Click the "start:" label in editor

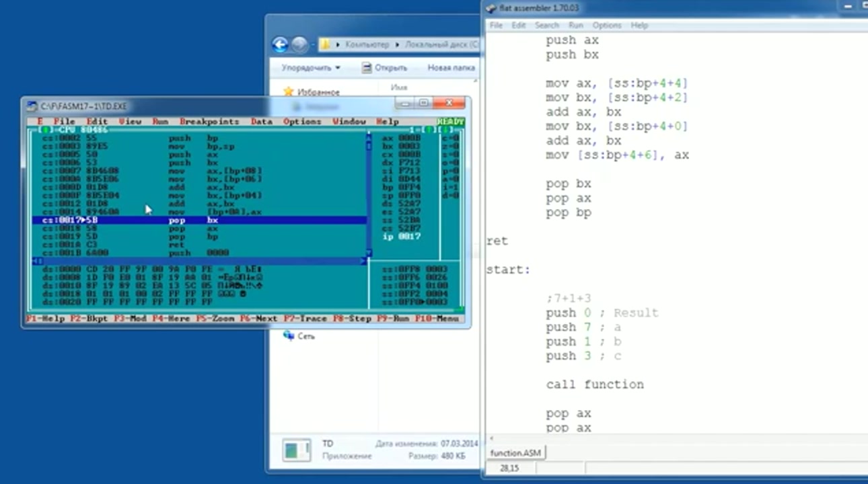coord(508,270)
